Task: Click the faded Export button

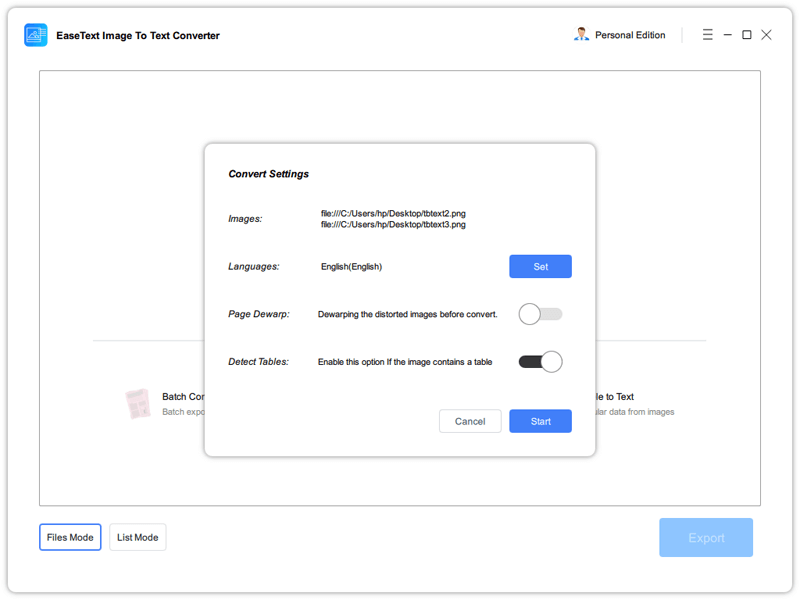Action: (706, 538)
